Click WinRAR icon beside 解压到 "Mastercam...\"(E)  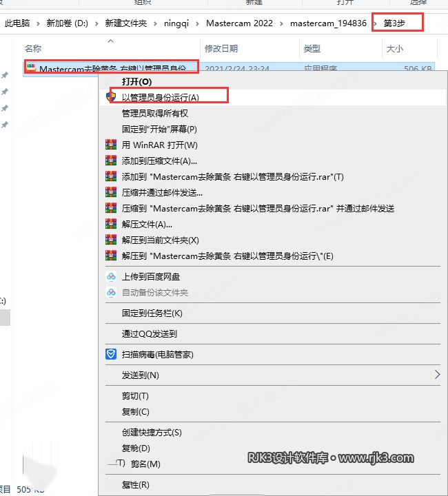click(x=111, y=256)
